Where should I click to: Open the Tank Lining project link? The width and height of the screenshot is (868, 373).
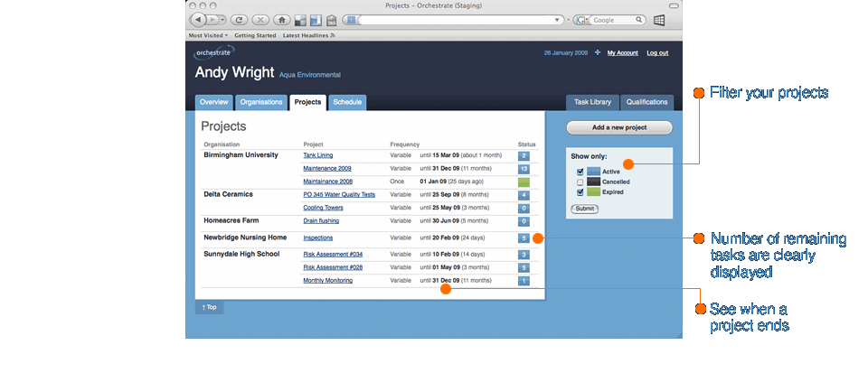[x=318, y=155]
